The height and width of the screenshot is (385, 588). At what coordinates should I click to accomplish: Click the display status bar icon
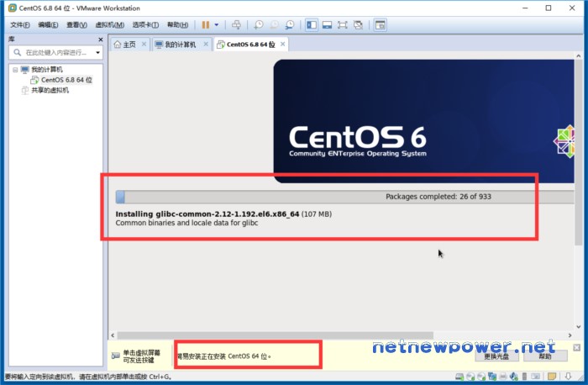coord(536,377)
